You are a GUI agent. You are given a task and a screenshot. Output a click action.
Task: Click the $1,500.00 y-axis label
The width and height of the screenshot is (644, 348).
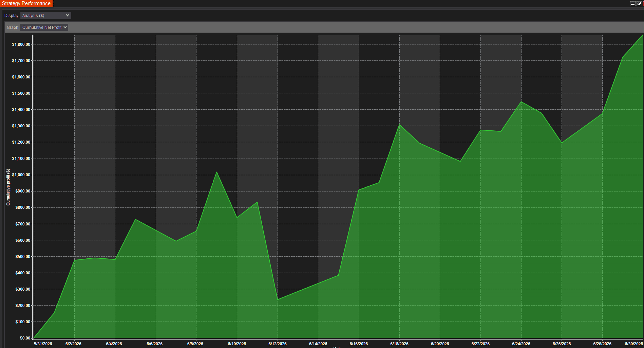(x=21, y=93)
